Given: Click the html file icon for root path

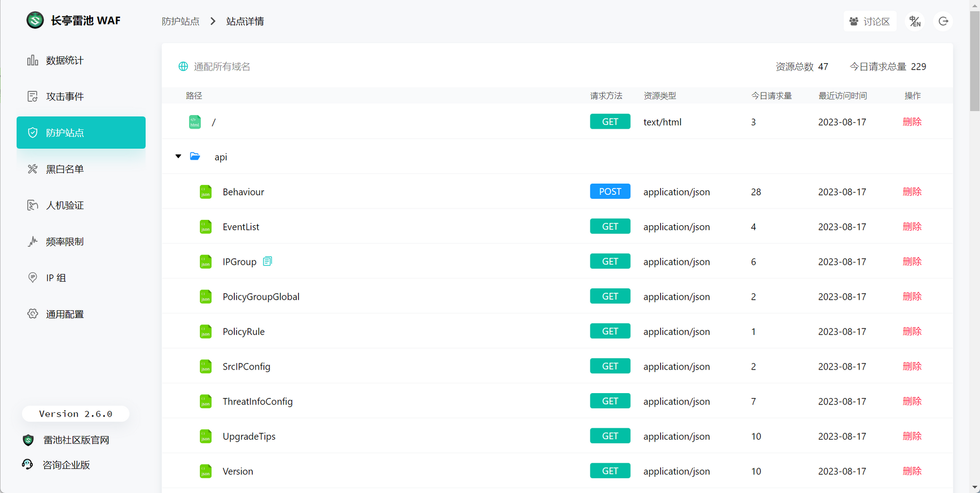Looking at the screenshot, I should (195, 122).
